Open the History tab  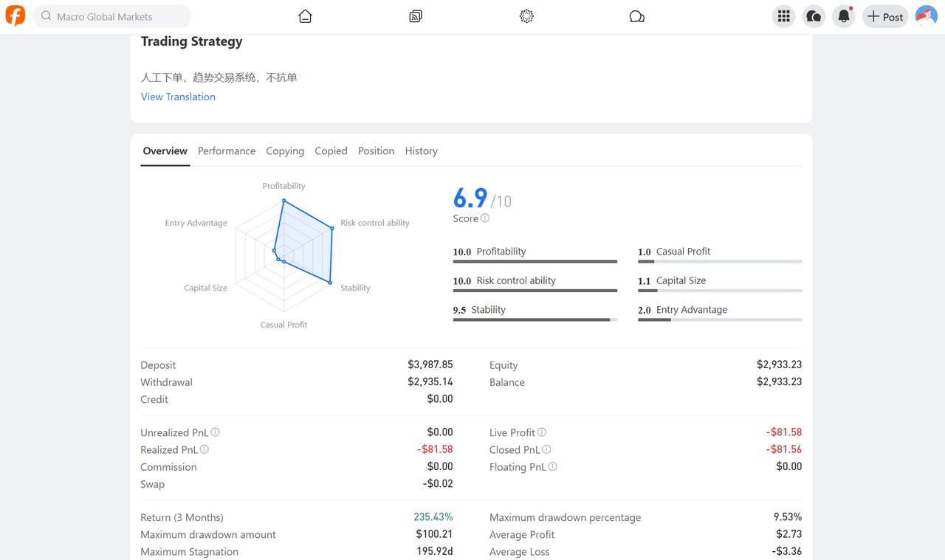(421, 151)
